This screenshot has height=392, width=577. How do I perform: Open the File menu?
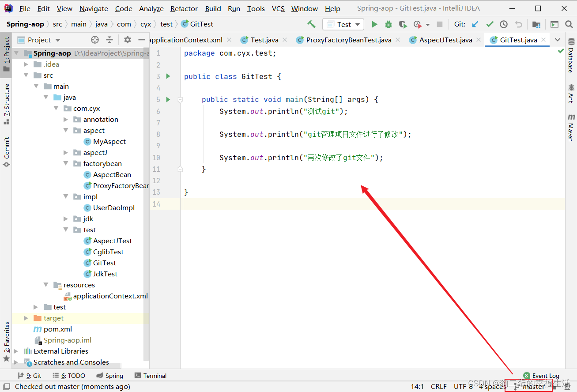tap(25, 8)
